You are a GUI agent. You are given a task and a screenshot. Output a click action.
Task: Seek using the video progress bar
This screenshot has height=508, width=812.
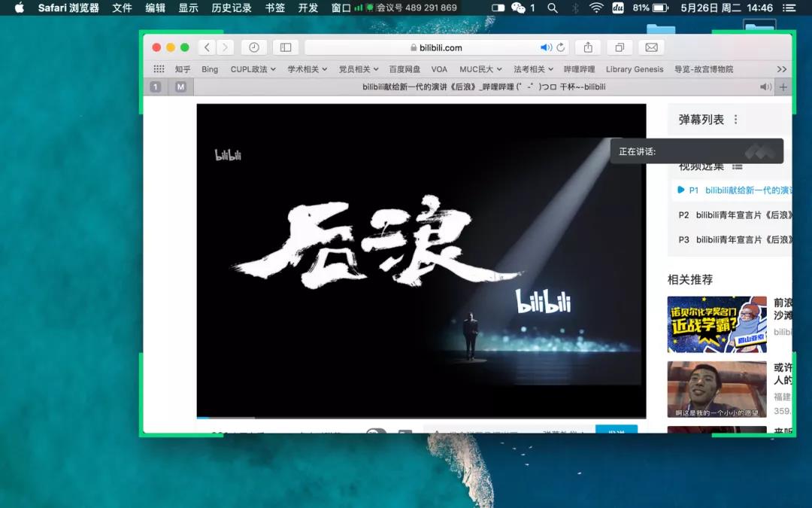point(421,417)
